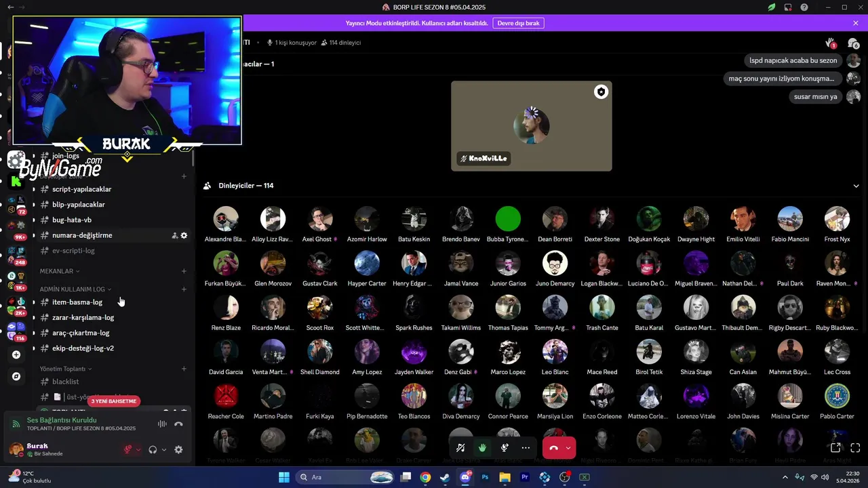The height and width of the screenshot is (488, 868).
Task: Leave the stage with red hang-up button
Action: (x=553, y=448)
